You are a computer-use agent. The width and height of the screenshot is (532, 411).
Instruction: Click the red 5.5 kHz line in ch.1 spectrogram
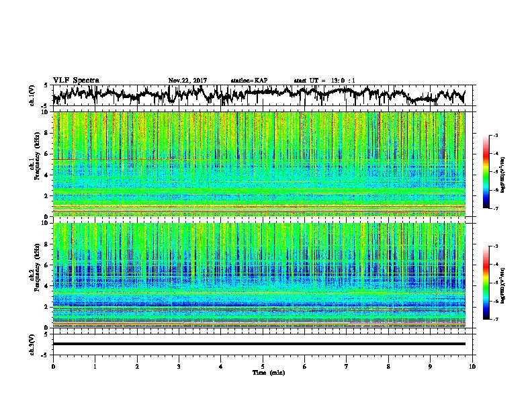point(130,159)
